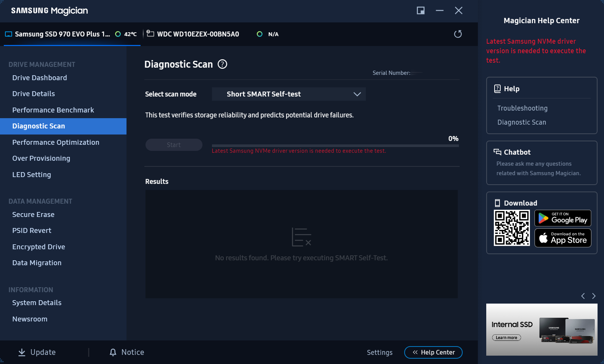
Task: Download on the App Store
Action: [x=563, y=238]
